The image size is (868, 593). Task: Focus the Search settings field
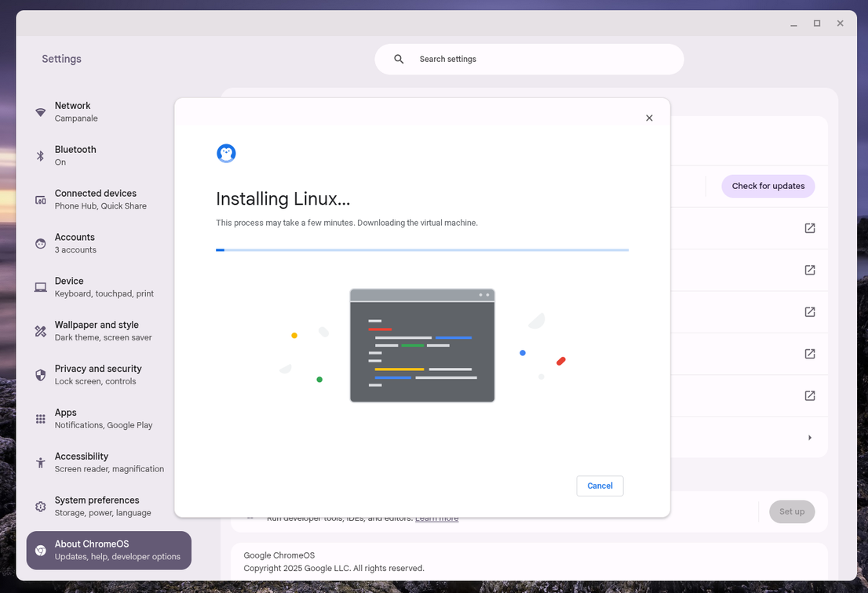[x=529, y=59]
